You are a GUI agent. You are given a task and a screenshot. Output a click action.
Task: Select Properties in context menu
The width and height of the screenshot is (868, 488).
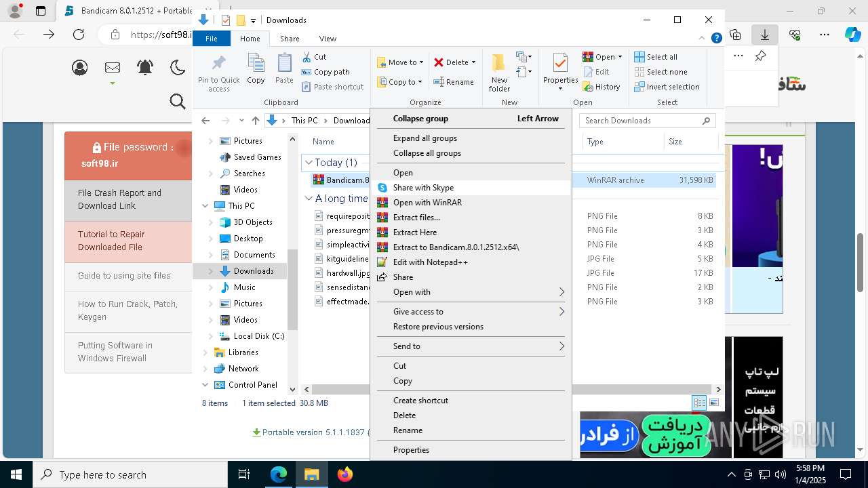(471, 450)
